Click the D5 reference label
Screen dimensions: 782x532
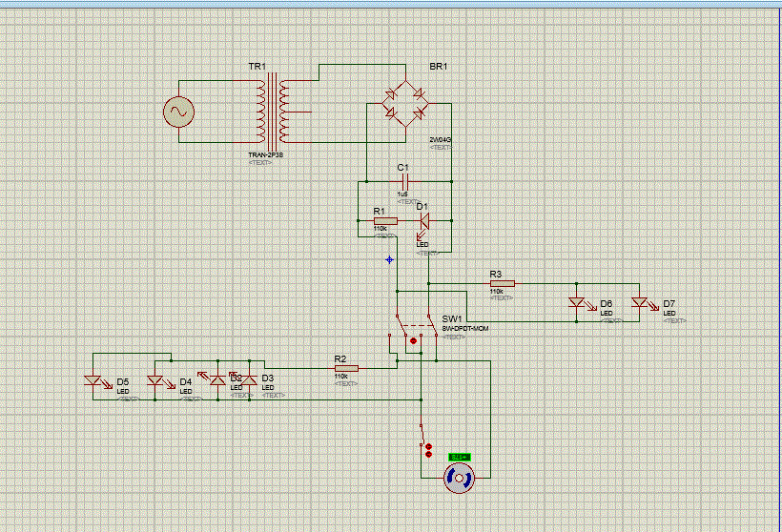tap(123, 382)
